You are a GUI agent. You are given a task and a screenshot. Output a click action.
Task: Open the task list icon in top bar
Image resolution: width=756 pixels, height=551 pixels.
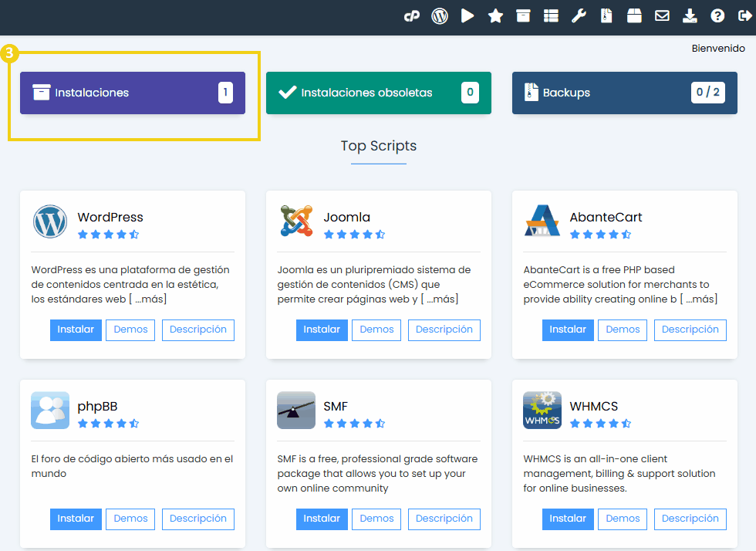[x=551, y=16]
